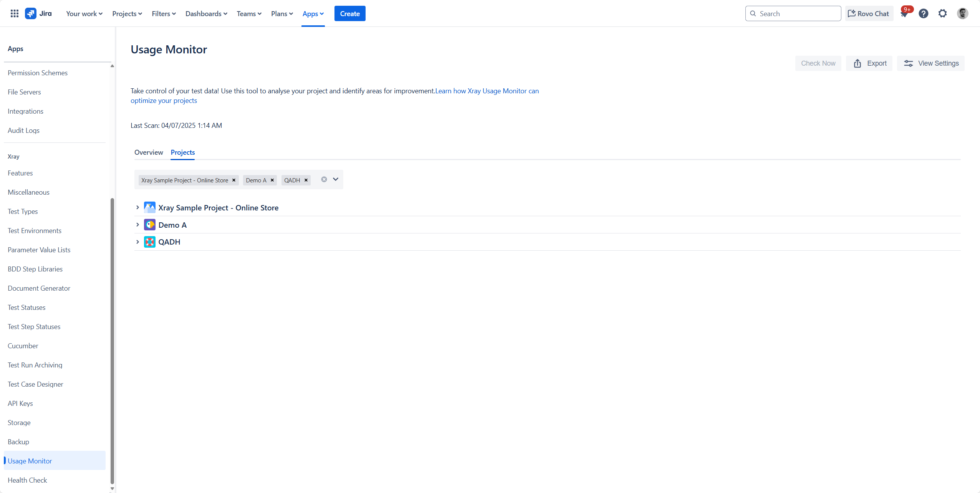This screenshot has width=980, height=493.
Task: Click the sidebar scroll up arrow
Action: pos(112,66)
